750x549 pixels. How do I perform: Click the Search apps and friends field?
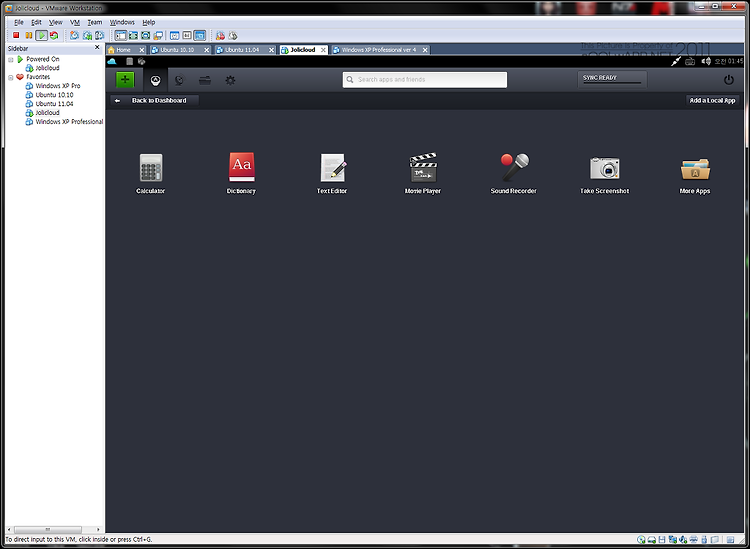[425, 80]
